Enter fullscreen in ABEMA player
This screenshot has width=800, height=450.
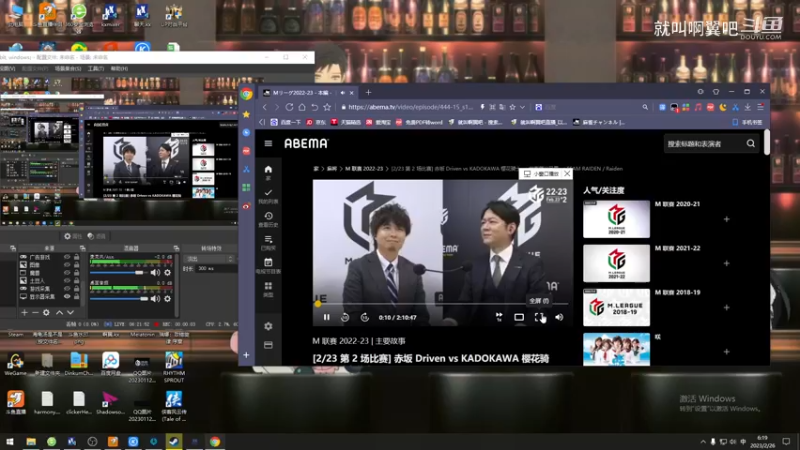(x=539, y=317)
